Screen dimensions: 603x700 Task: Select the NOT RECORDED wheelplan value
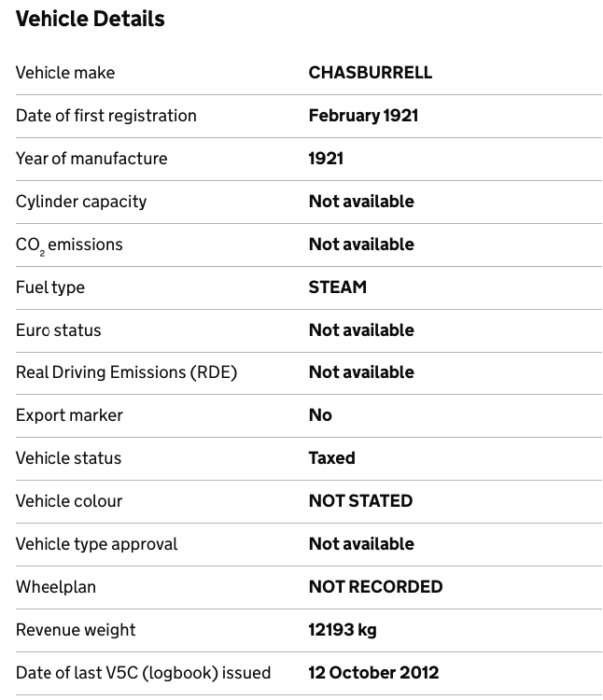[x=375, y=587]
